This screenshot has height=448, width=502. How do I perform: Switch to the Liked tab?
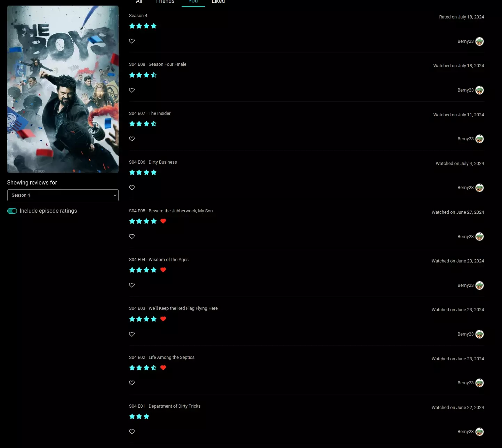point(218,2)
